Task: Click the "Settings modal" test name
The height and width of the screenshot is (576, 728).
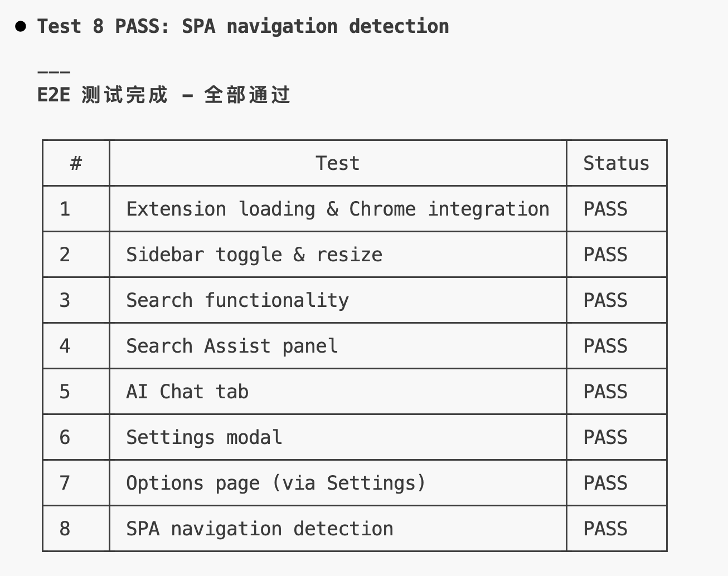Action: (204, 437)
